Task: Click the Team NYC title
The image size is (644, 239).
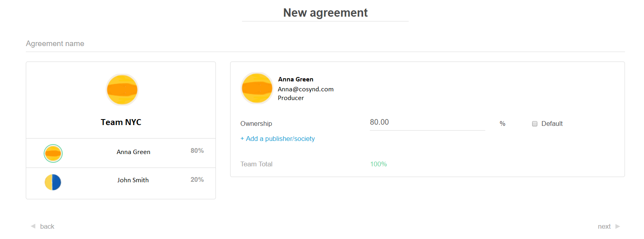Action: coord(121,122)
